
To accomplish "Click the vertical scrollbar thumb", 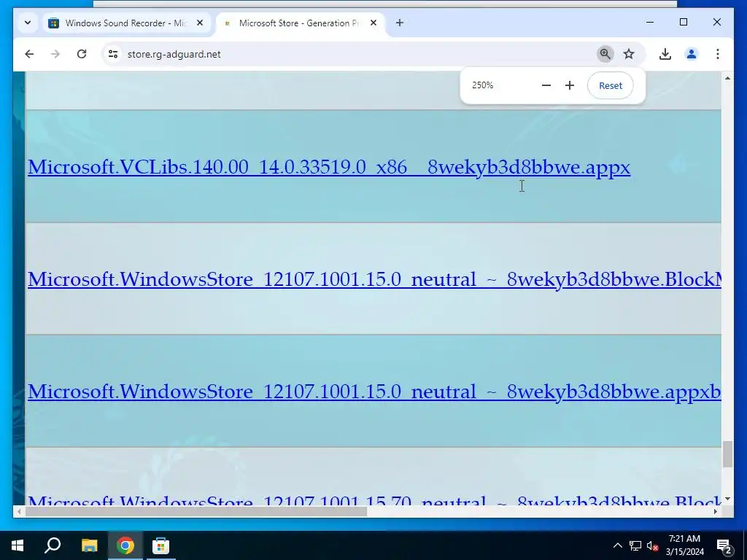I will pos(727,454).
